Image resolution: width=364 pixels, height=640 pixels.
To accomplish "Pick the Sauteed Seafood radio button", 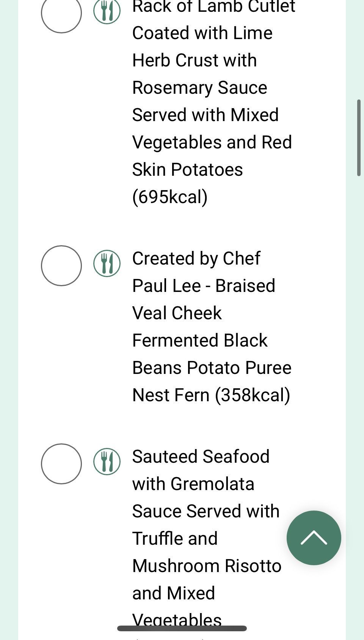I will 61,464.
